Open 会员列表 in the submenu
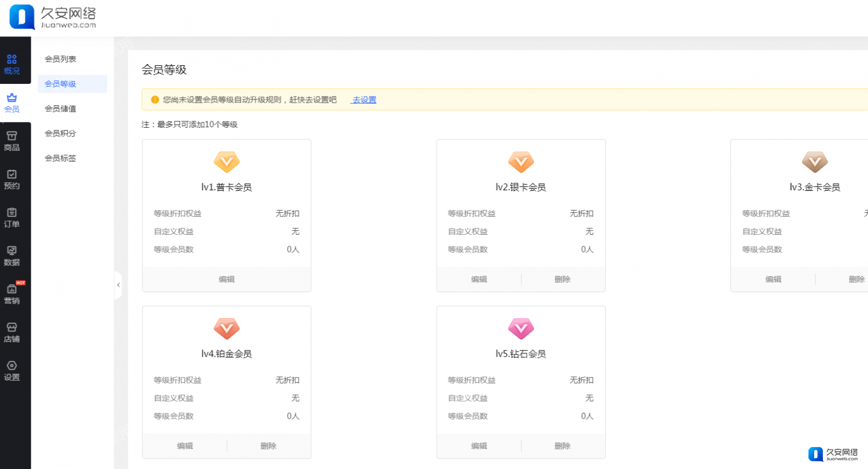 pos(60,59)
